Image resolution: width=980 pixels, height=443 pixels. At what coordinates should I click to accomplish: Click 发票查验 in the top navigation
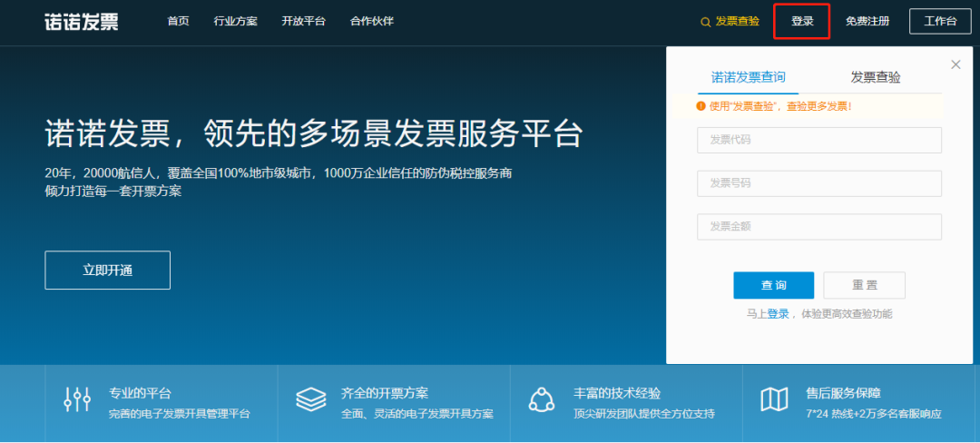(738, 21)
